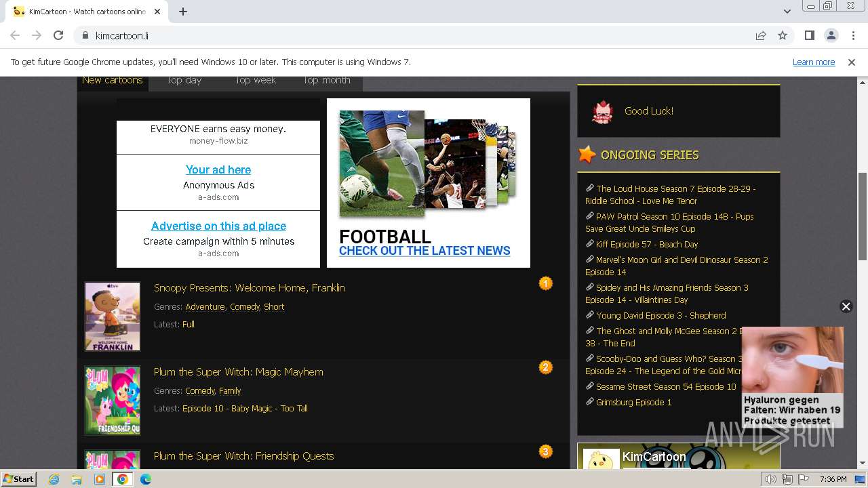Open The Loud House Season 7 Episode 28-29
868x488 pixels.
[x=671, y=195]
